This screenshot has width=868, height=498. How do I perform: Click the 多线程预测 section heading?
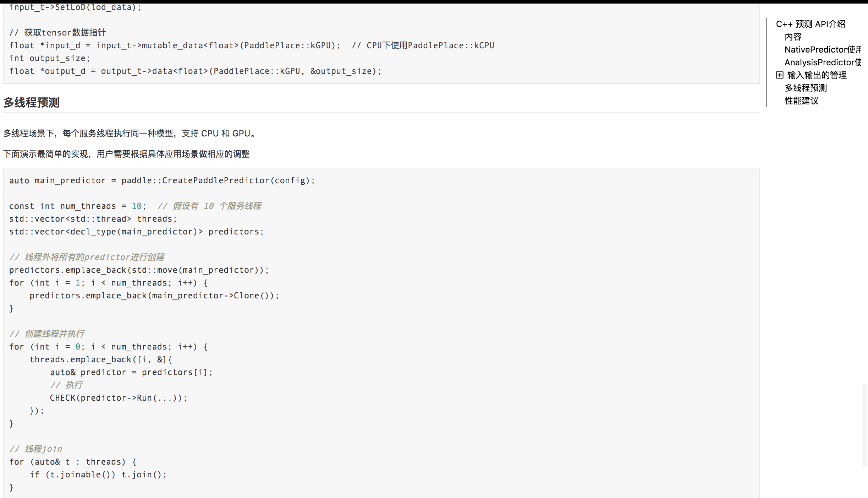(x=31, y=103)
